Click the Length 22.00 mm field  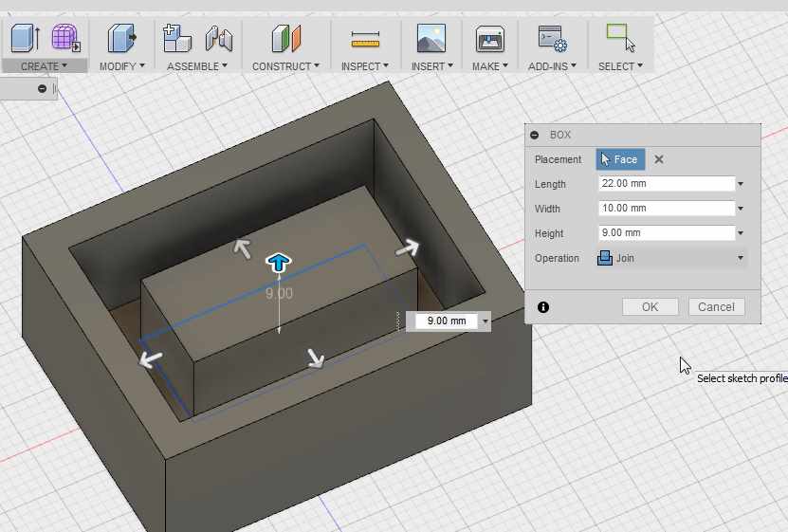pyautogui.click(x=667, y=184)
